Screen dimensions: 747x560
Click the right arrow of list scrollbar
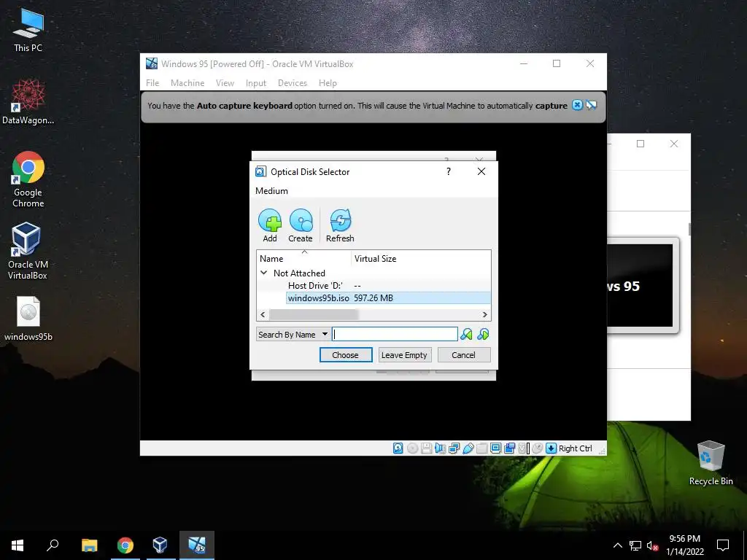(x=484, y=314)
